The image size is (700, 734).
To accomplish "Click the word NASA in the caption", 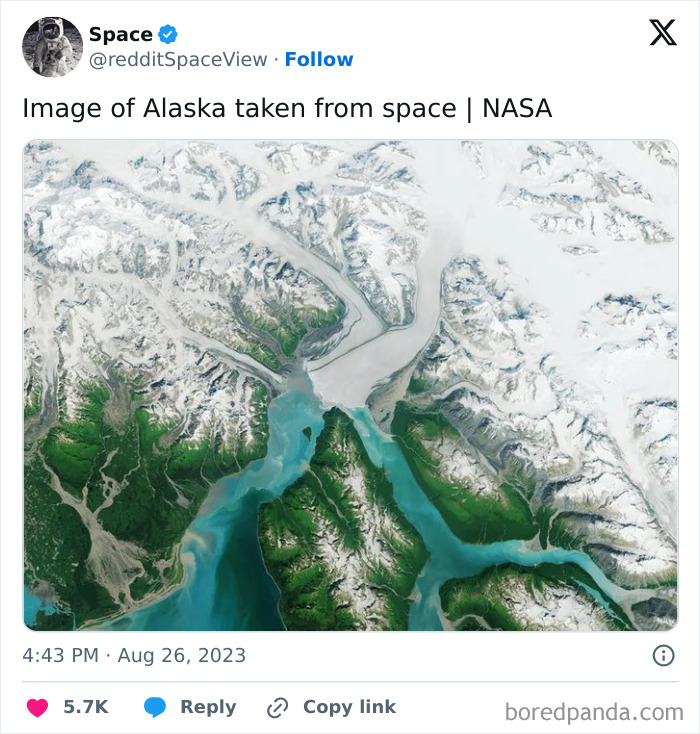I will click(x=517, y=108).
